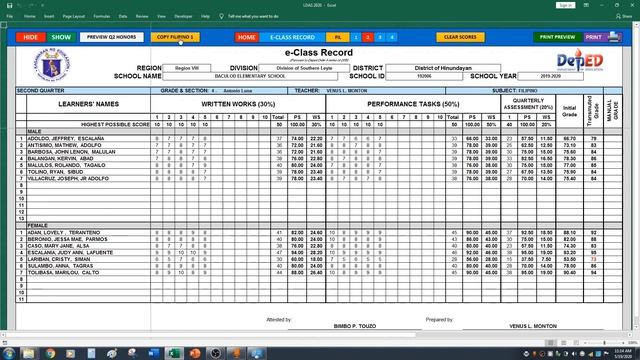Click the green SHOW button
640x360 pixels.
tap(61, 37)
